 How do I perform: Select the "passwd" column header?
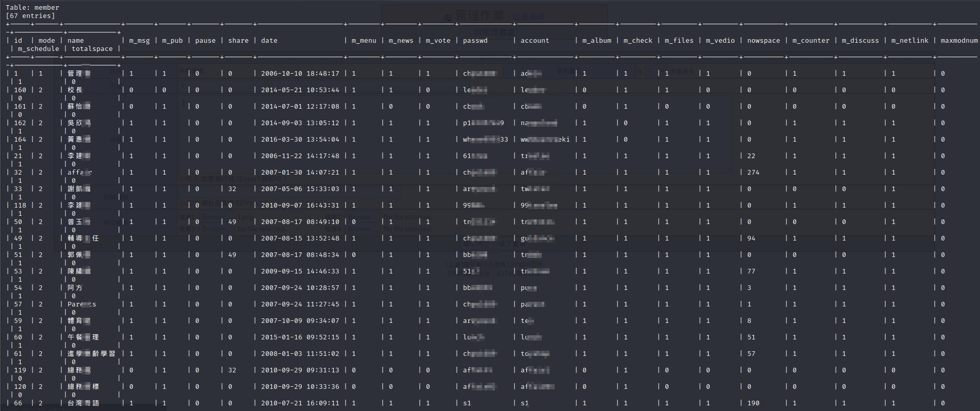(475, 41)
